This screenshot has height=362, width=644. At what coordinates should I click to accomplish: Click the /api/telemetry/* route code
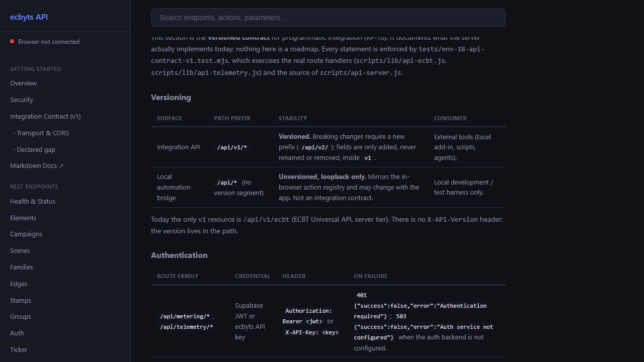(x=187, y=327)
